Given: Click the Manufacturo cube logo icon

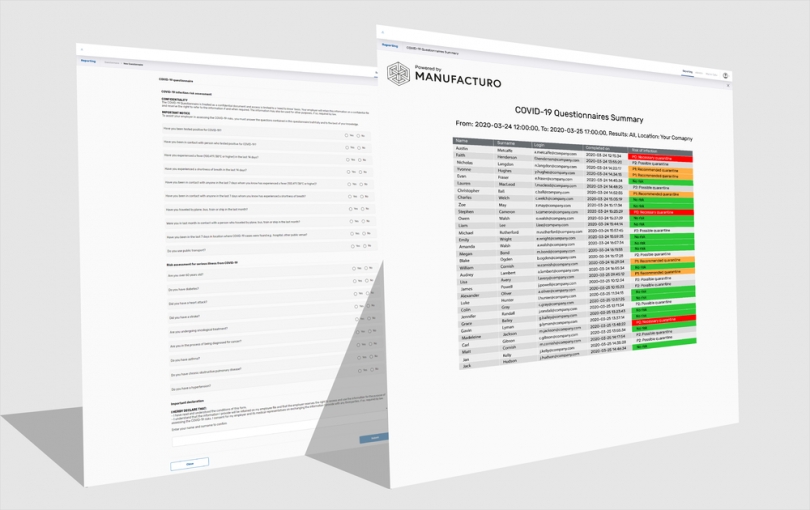Looking at the screenshot, I should (x=398, y=74).
